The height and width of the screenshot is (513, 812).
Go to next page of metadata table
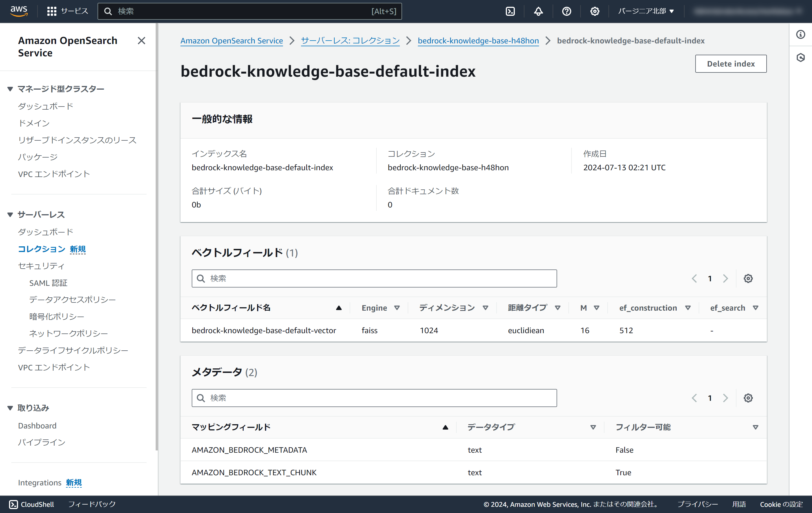(725, 398)
